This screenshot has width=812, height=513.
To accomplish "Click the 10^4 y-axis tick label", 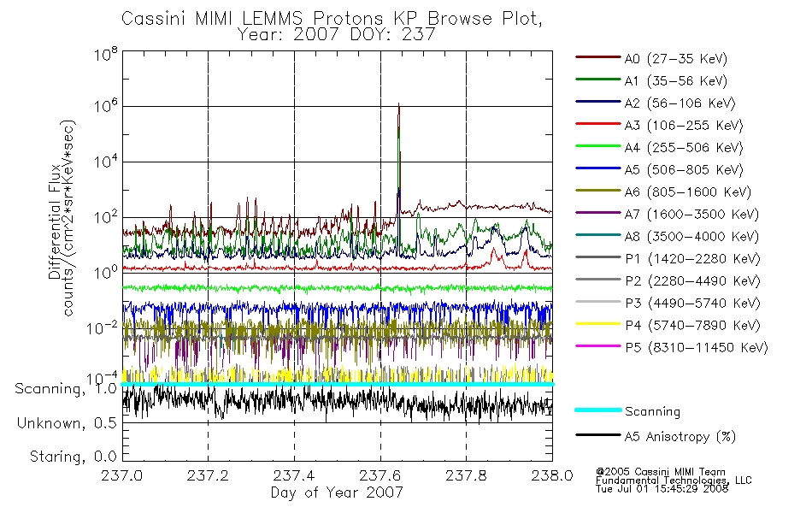I will click(x=105, y=162).
